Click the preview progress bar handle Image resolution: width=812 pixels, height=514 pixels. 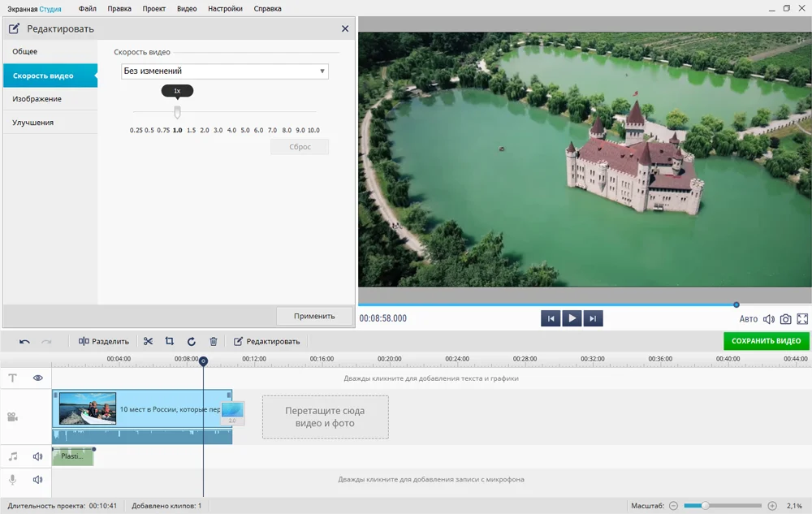pyautogui.click(x=736, y=305)
